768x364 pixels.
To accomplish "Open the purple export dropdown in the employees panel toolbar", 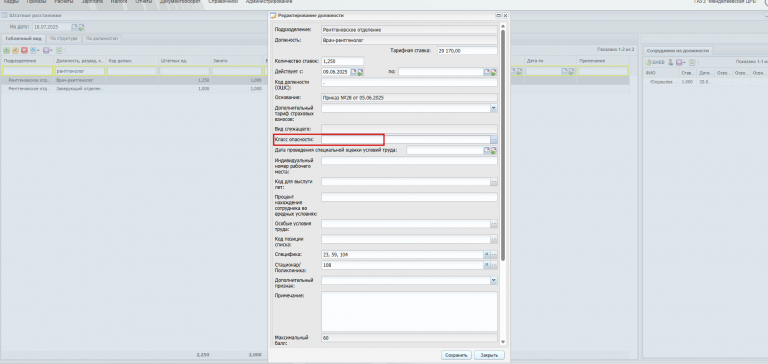I will [681, 62].
